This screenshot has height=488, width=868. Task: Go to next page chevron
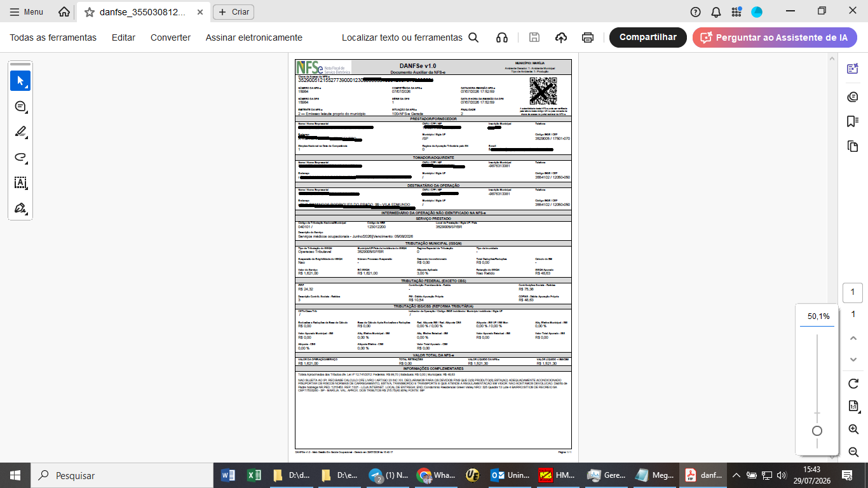pos(853,360)
